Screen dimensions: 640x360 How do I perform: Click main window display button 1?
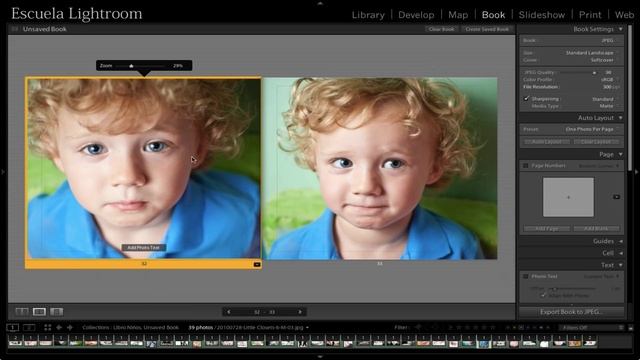click(x=13, y=327)
